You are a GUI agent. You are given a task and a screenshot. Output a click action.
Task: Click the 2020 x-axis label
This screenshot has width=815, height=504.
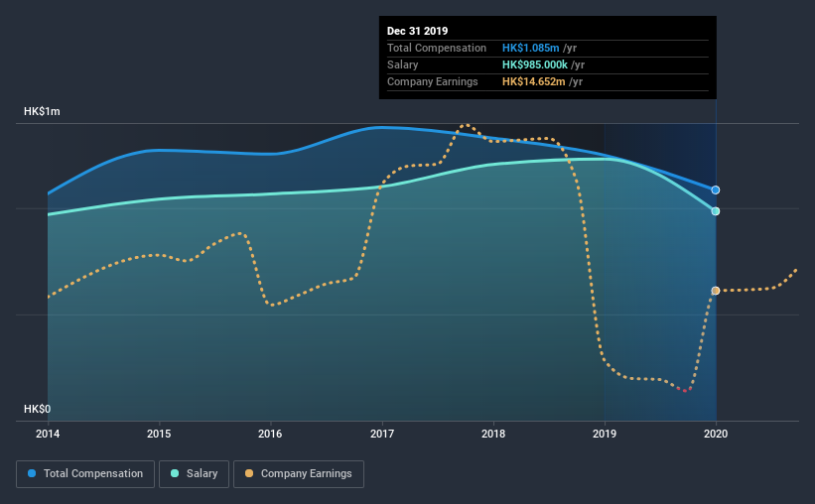716,434
